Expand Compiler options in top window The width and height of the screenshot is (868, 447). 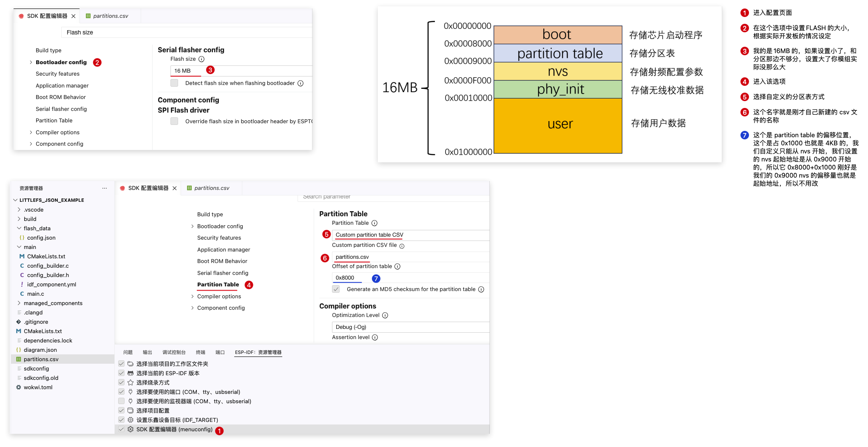31,133
